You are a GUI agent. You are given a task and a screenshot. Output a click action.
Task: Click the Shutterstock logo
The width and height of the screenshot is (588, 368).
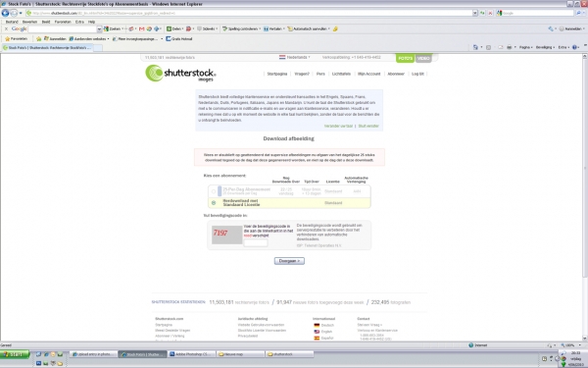tap(180, 74)
